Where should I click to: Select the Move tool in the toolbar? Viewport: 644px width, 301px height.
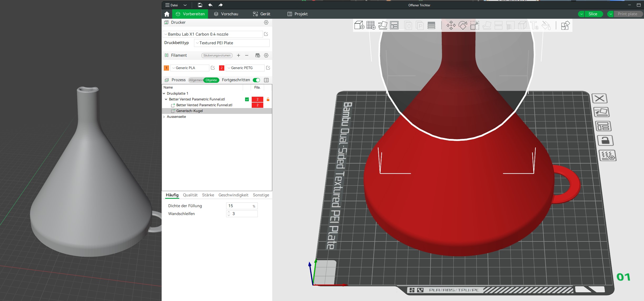[451, 25]
